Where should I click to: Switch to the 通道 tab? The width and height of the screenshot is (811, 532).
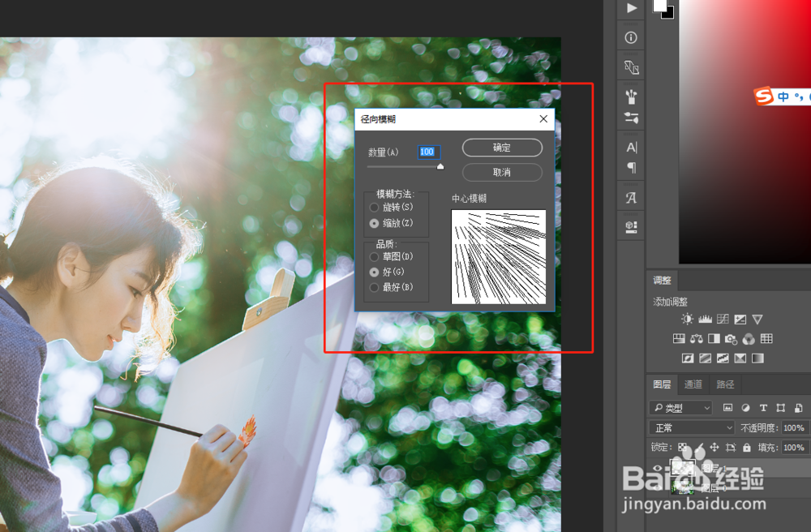click(693, 384)
